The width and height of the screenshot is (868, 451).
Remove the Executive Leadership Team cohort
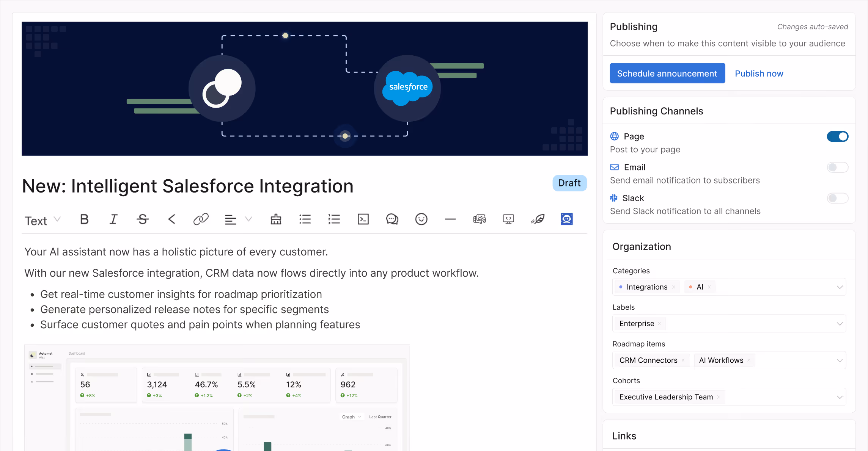[x=719, y=397]
